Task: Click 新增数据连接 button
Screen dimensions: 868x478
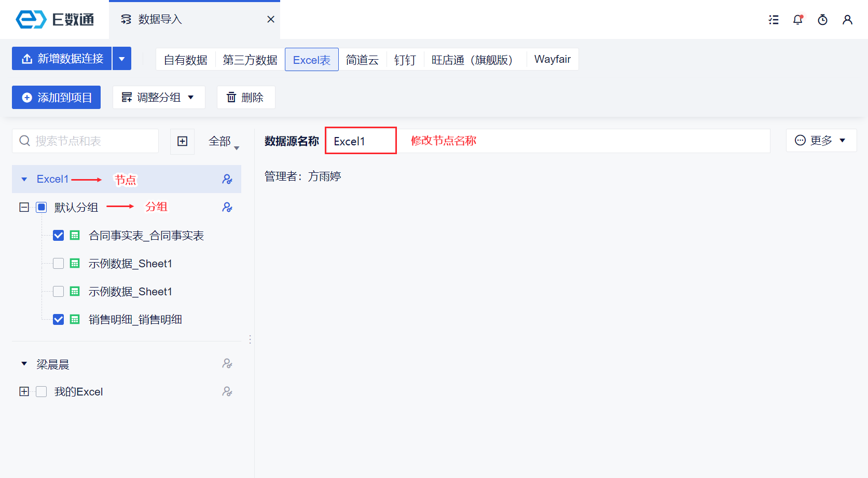Action: coord(62,59)
